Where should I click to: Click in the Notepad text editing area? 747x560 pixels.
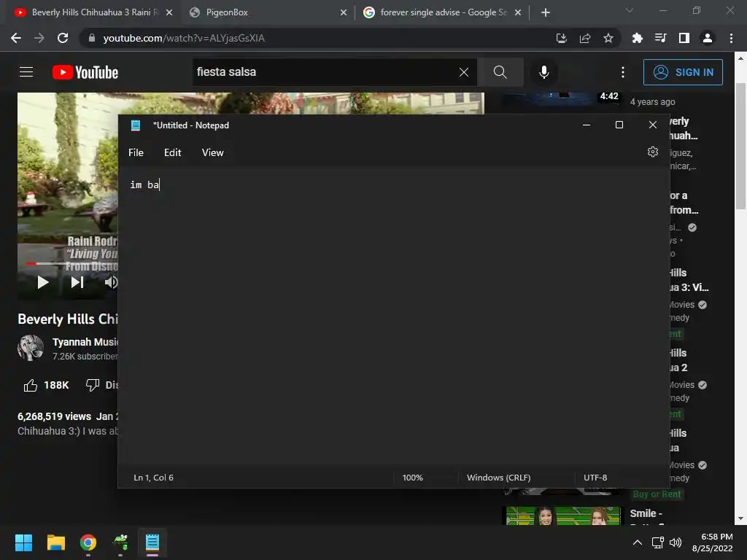[x=393, y=316]
